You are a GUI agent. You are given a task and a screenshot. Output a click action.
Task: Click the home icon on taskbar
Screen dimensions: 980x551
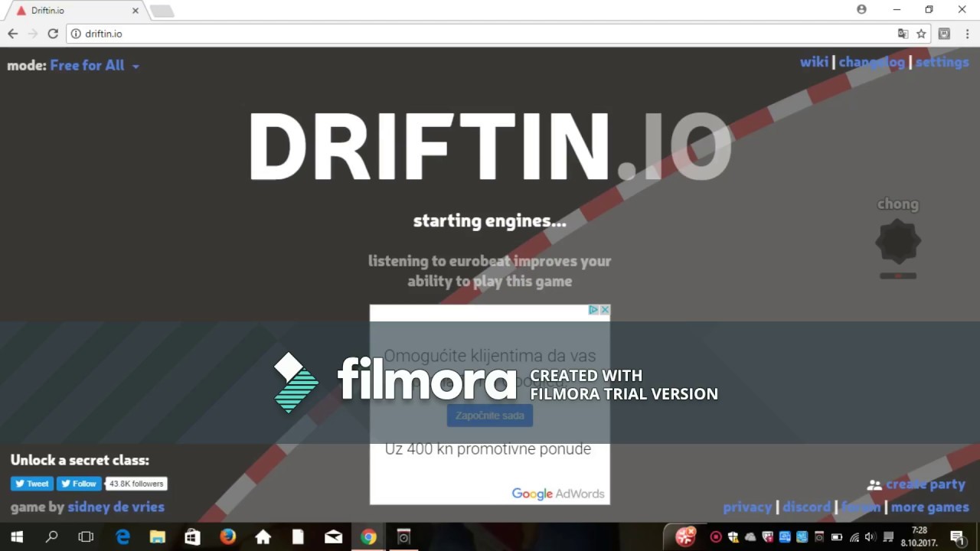click(x=263, y=537)
